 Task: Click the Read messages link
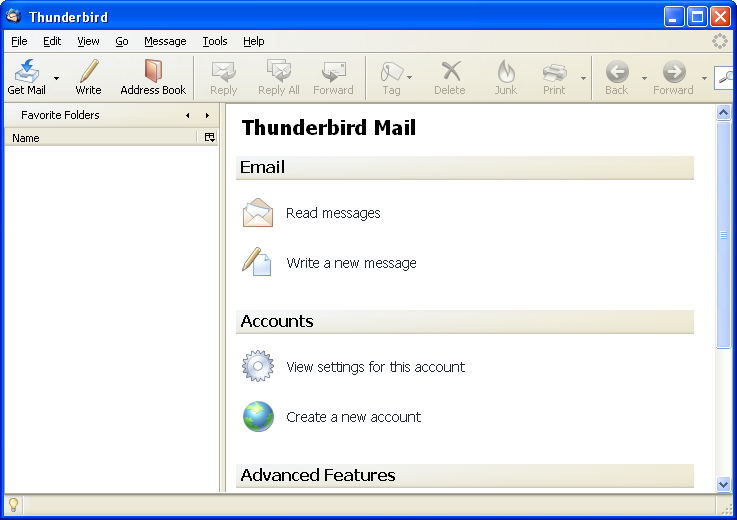pos(333,213)
